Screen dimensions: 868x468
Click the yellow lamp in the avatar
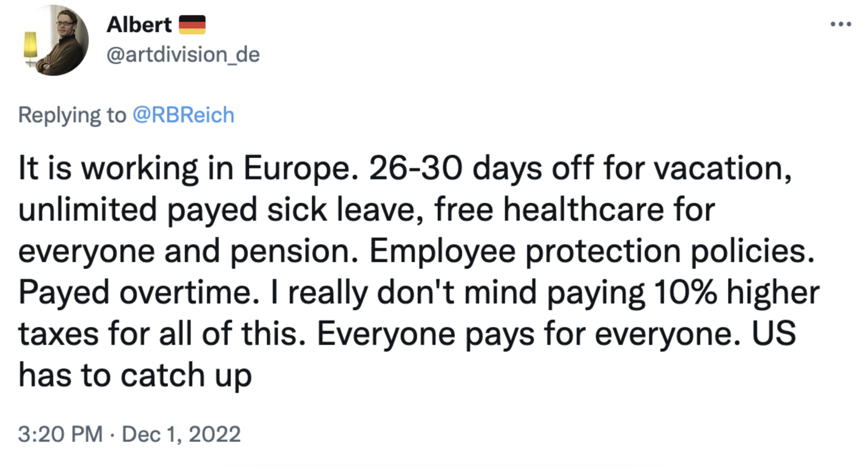[x=31, y=45]
